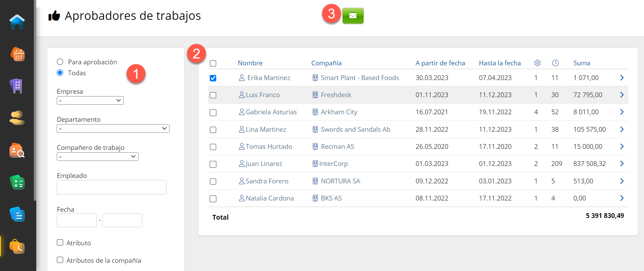Open the Luis Franco employee link
The width and height of the screenshot is (644, 271).
[262, 95]
